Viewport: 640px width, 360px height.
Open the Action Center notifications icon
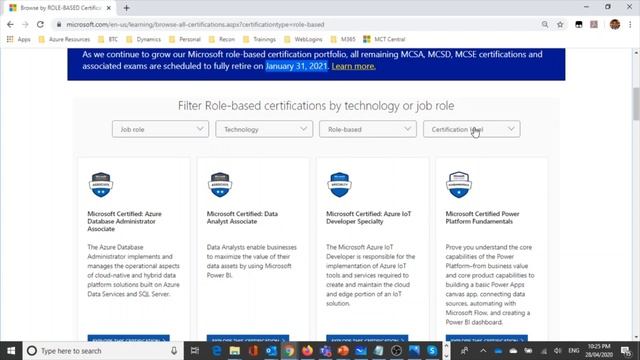click(x=626, y=351)
